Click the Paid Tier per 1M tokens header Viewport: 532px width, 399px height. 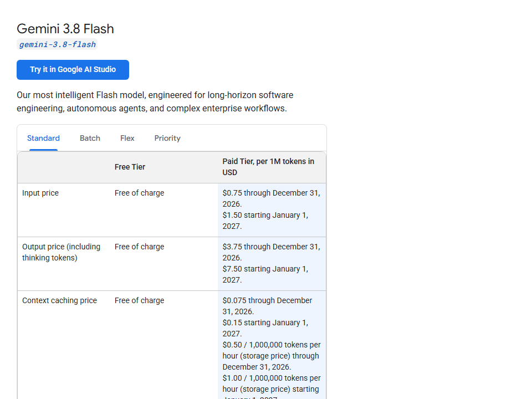(268, 167)
